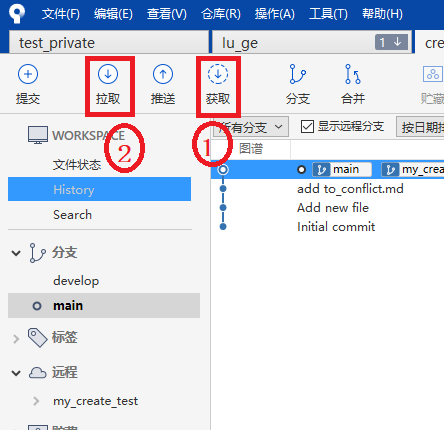The width and height of the screenshot is (444, 430).
Task: Click the Stash (贮藏) toolbar icon
Action: pyautogui.click(x=433, y=74)
